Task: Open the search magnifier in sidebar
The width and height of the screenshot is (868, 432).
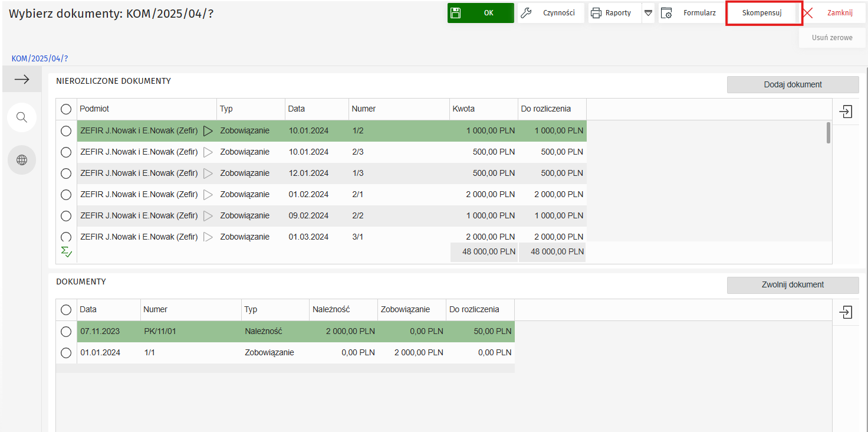Action: 22,117
